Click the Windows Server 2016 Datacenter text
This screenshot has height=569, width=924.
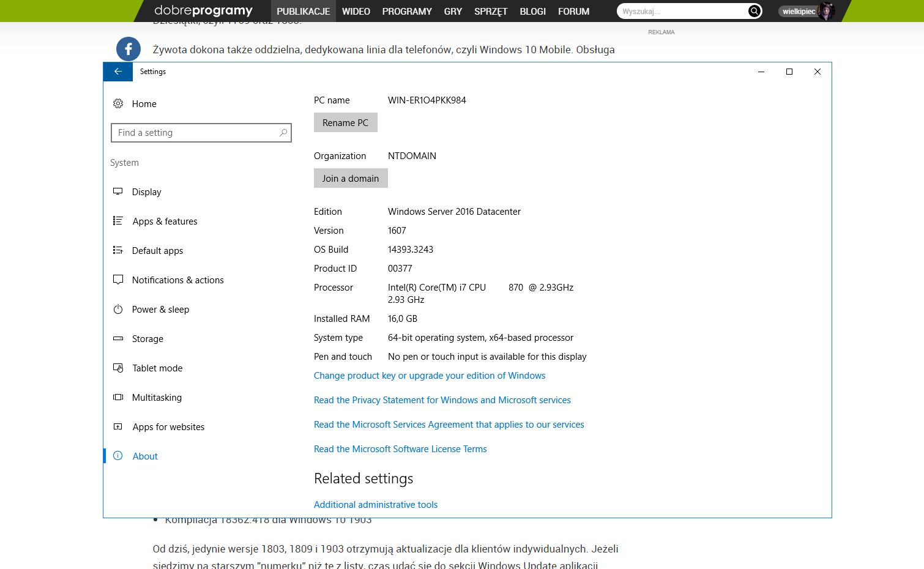(x=454, y=212)
